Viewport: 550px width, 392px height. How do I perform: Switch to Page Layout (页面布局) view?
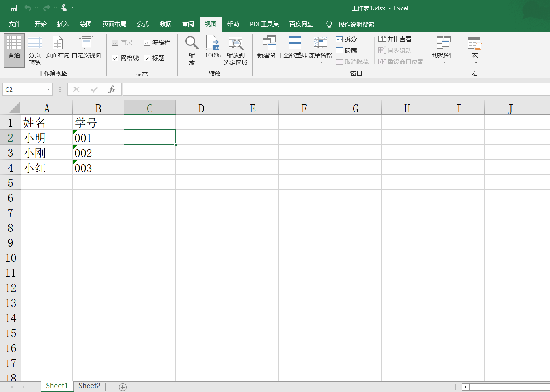(57, 47)
